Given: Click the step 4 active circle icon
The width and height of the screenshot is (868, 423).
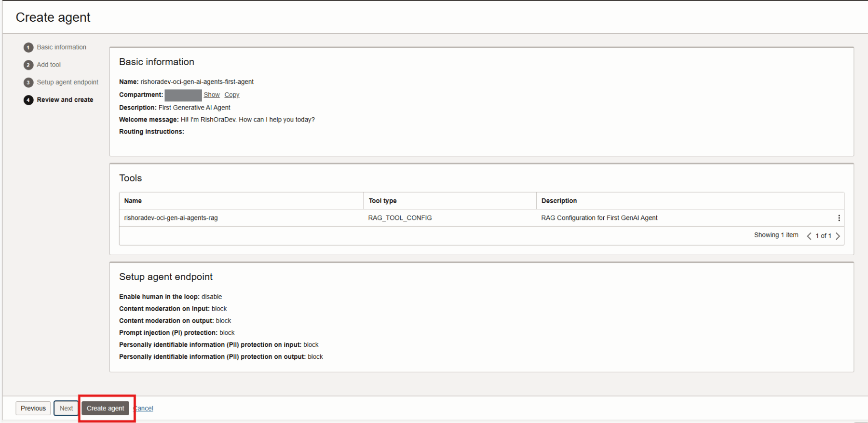Looking at the screenshot, I should tap(28, 100).
